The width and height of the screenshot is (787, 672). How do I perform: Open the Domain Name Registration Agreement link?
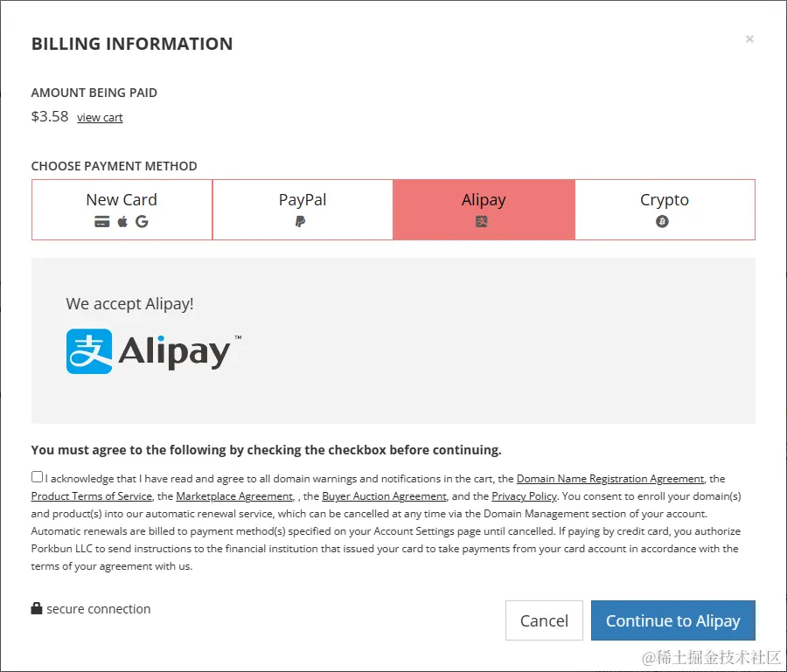pyautogui.click(x=610, y=479)
